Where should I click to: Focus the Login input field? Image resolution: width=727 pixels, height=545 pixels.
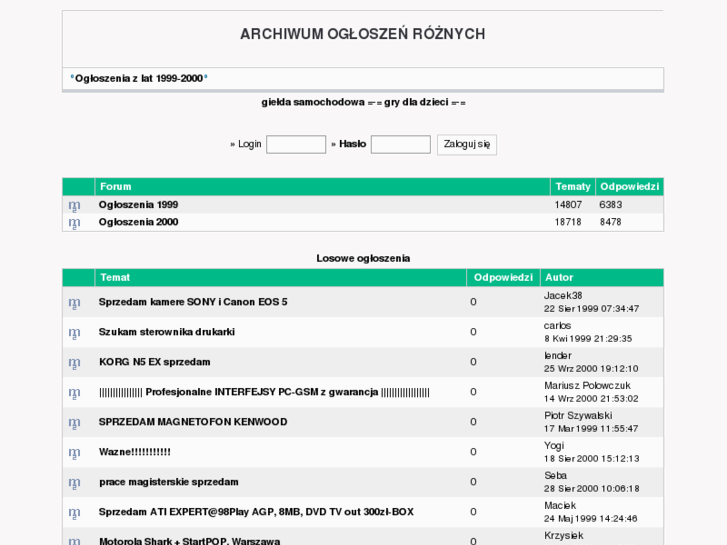click(296, 144)
